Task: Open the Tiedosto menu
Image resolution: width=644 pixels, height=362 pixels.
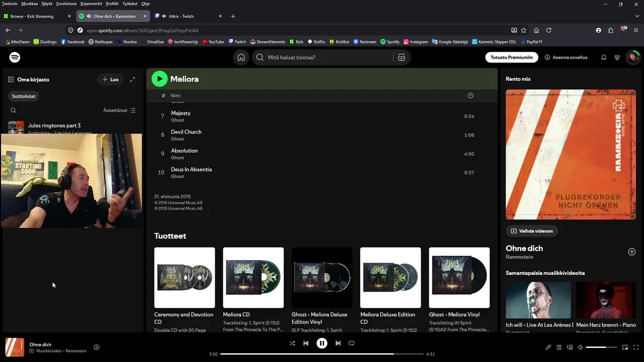Action: point(10,4)
